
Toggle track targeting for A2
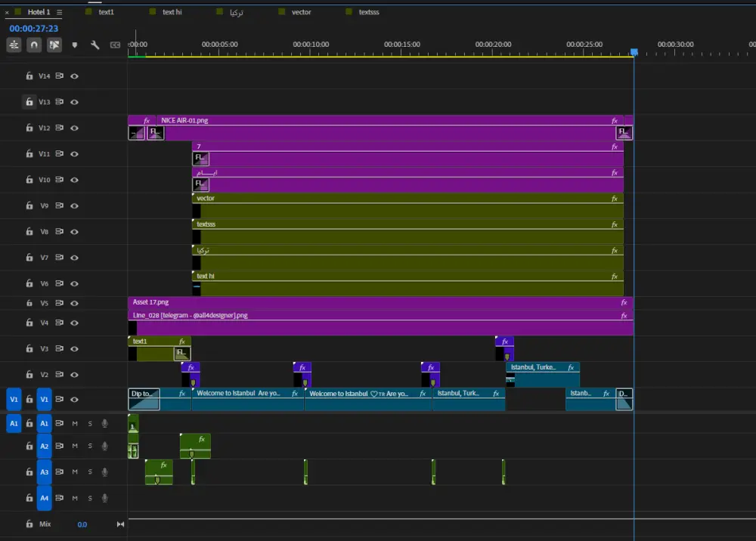(x=45, y=446)
